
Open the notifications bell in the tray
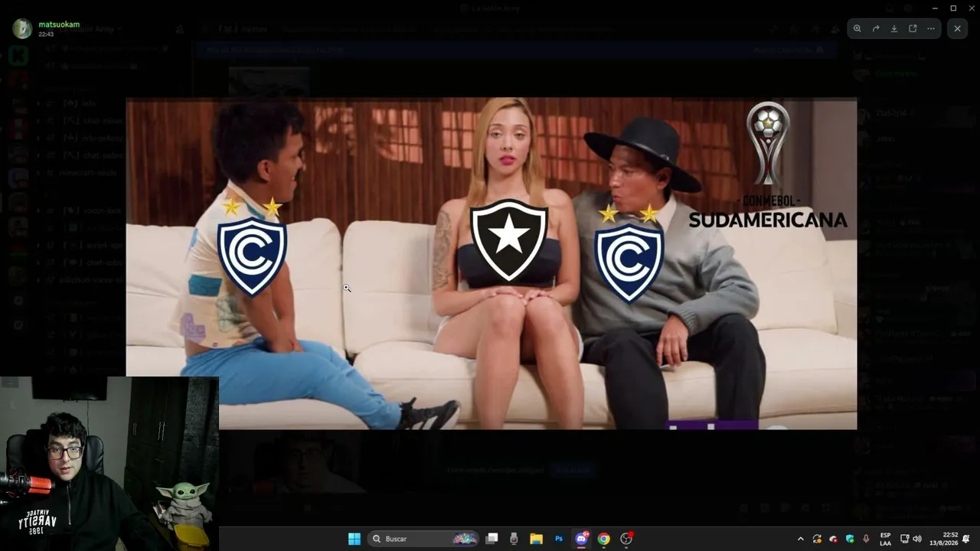pos(967,539)
